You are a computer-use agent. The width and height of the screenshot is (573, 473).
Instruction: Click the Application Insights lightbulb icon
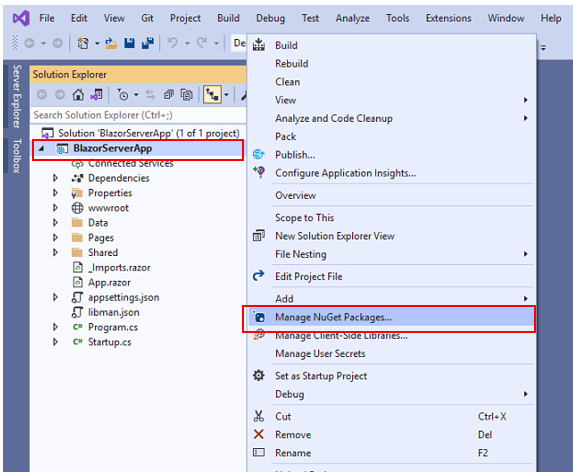[259, 172]
